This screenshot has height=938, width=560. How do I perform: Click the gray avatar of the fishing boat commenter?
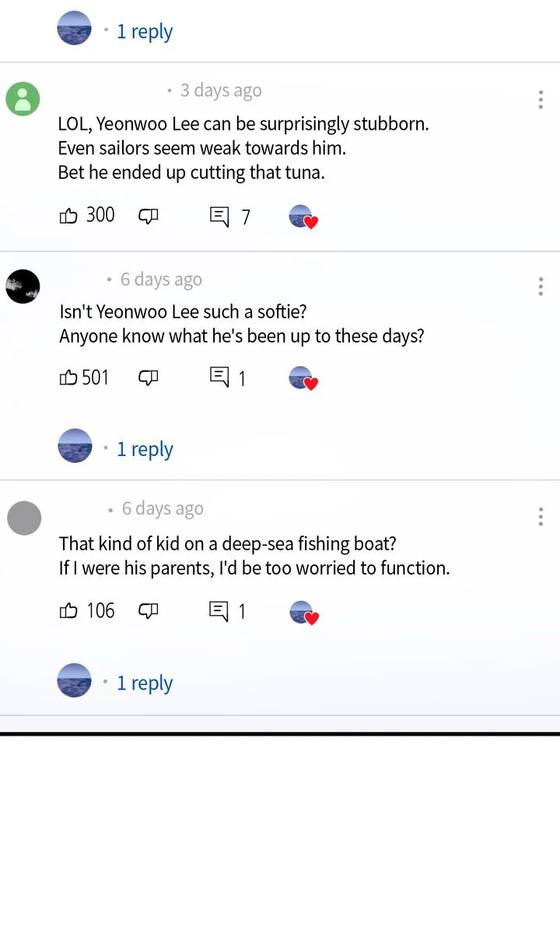click(x=24, y=518)
